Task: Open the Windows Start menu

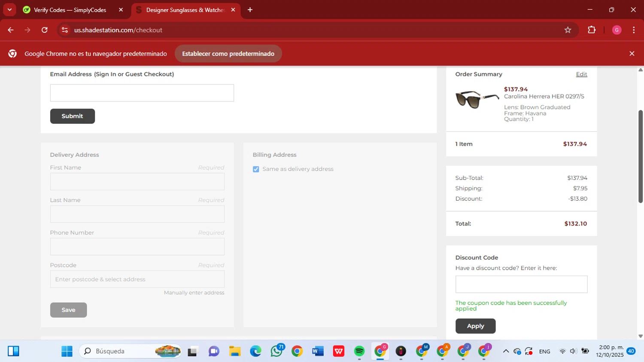Action: tap(67, 351)
